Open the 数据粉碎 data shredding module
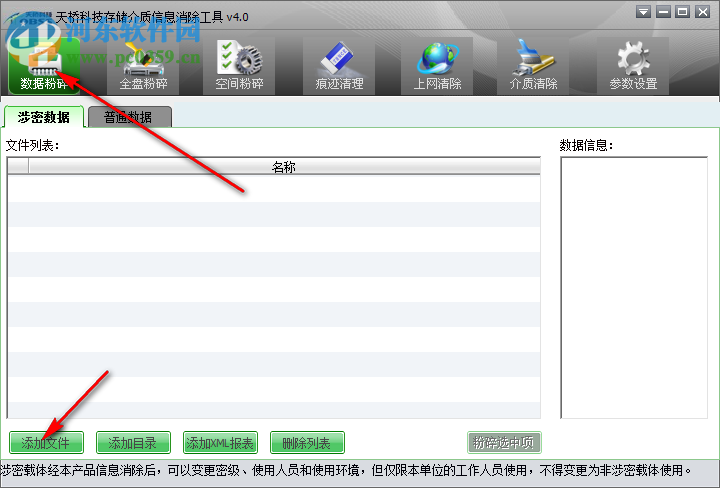720x488 pixels. click(x=44, y=66)
